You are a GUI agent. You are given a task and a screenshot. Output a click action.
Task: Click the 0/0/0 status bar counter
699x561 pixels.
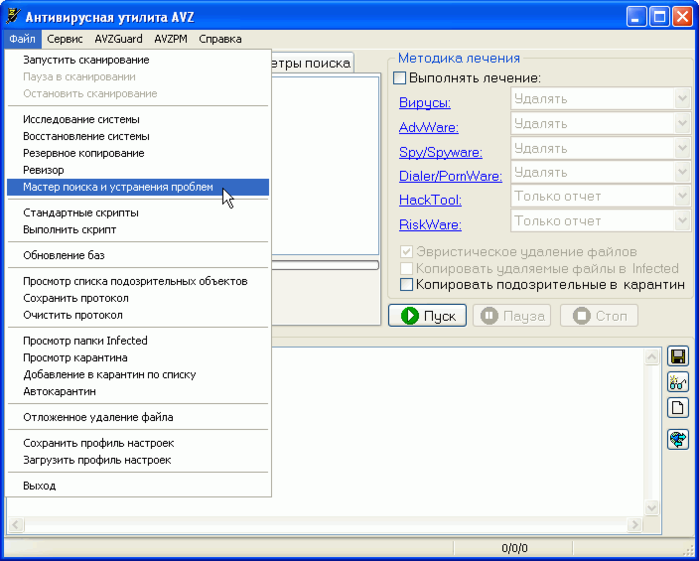point(514,548)
